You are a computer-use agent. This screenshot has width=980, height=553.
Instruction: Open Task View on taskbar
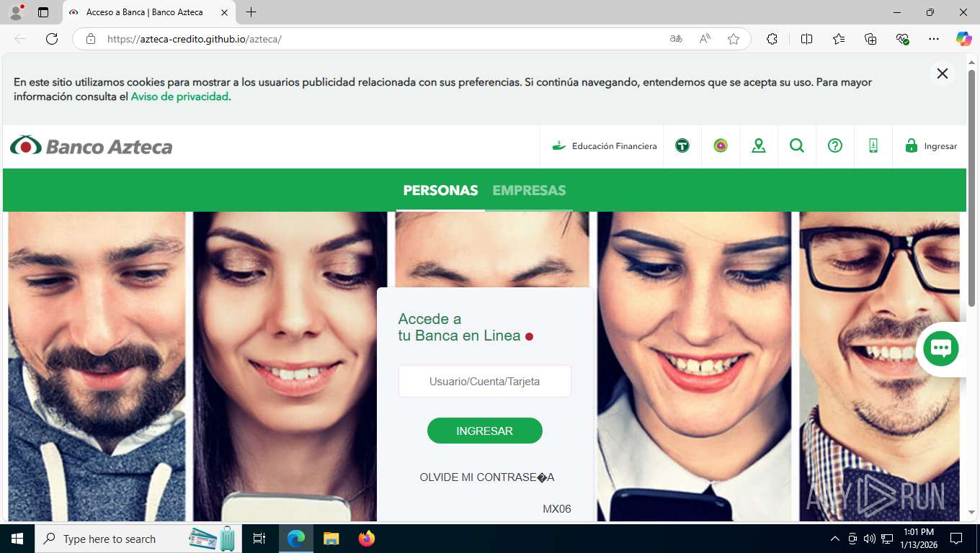click(259, 539)
